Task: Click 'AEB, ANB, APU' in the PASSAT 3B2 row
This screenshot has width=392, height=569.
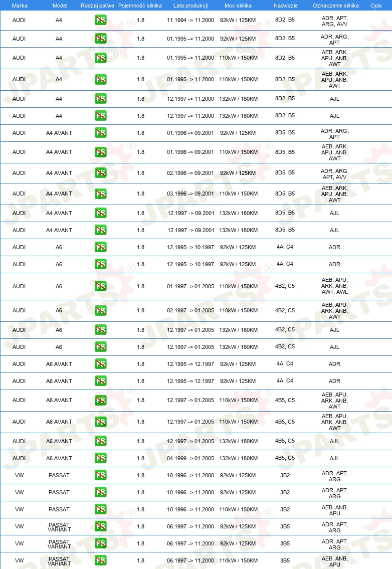Action: point(335,510)
